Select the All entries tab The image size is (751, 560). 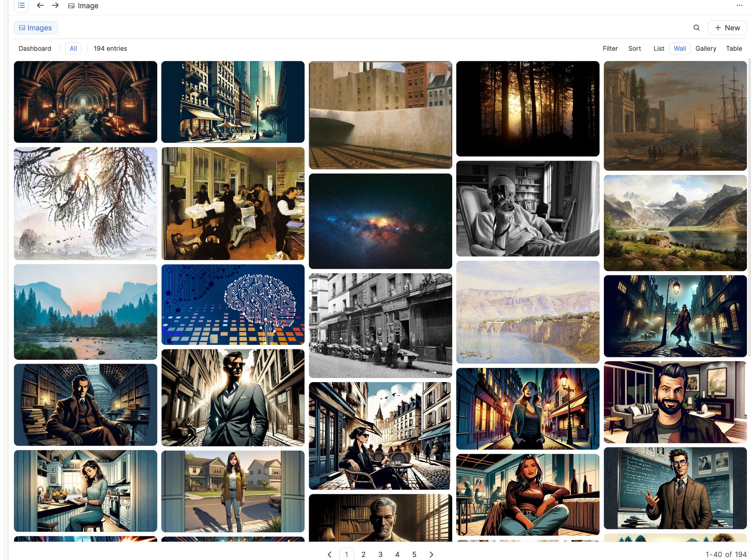click(x=73, y=48)
